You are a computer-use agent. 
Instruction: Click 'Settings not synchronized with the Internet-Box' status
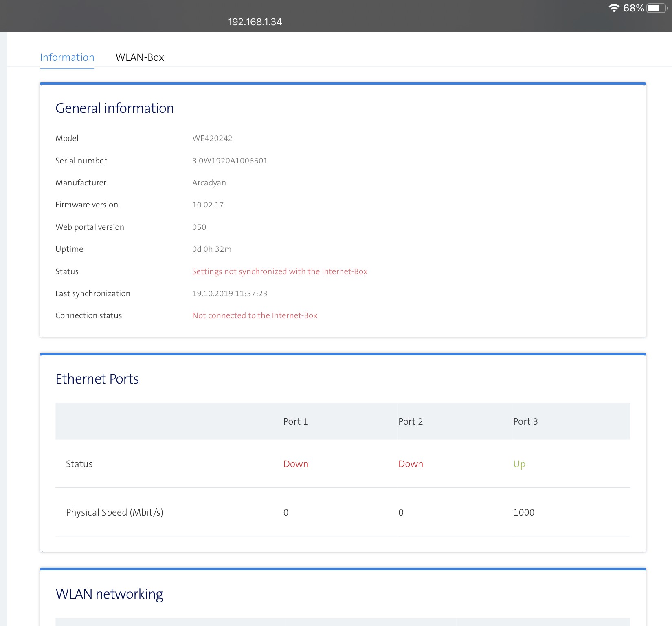pos(280,271)
